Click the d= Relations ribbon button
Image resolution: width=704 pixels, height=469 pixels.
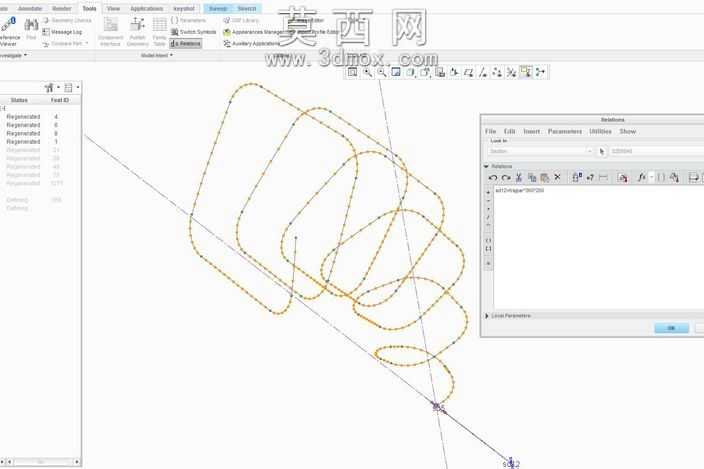coord(185,44)
